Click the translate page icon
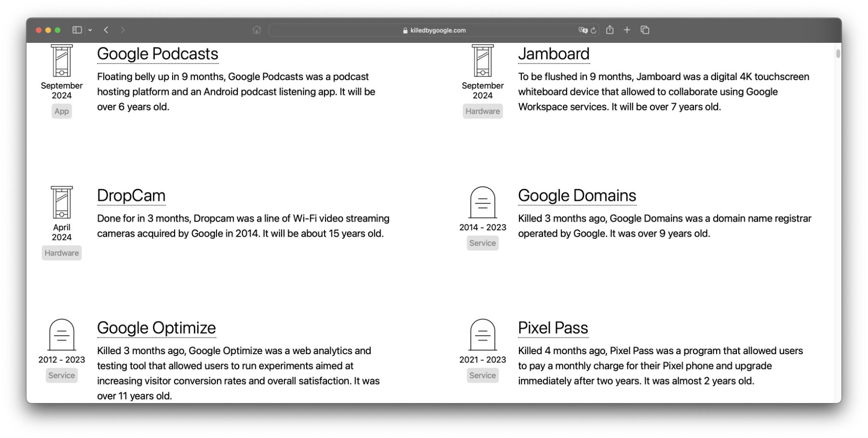 [583, 30]
